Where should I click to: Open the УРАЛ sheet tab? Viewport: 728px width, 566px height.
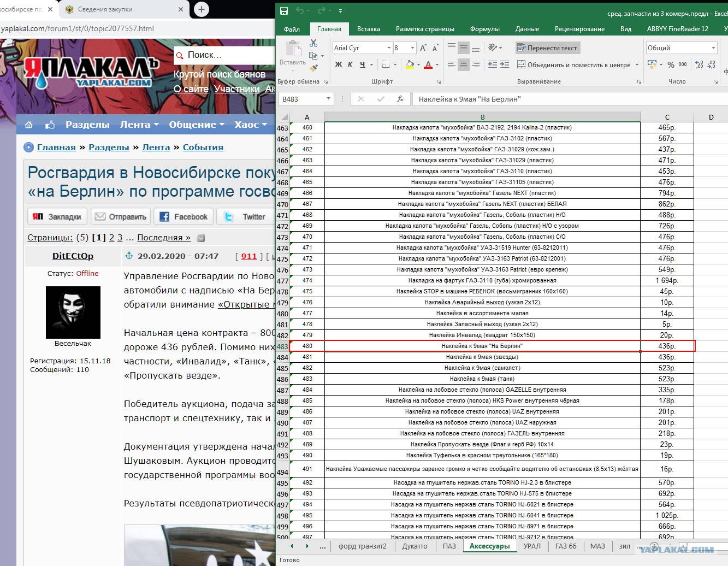click(x=532, y=546)
